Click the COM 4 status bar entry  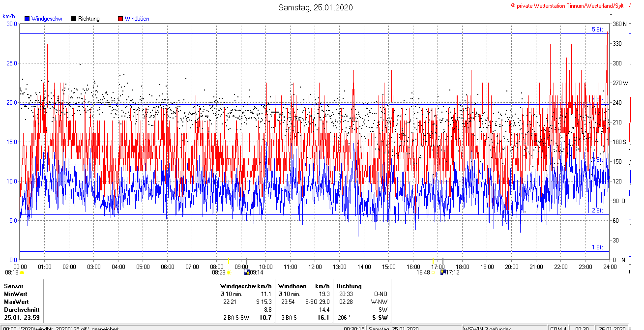pos(559,328)
